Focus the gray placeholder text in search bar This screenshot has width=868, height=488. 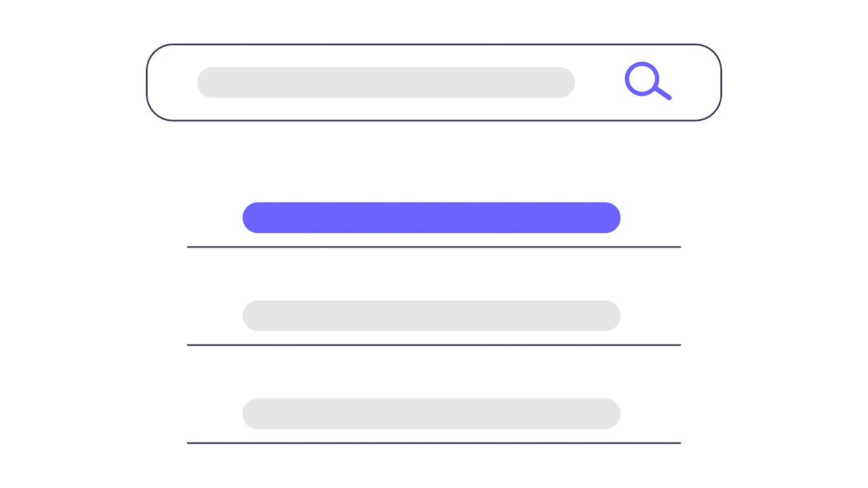pyautogui.click(x=386, y=82)
